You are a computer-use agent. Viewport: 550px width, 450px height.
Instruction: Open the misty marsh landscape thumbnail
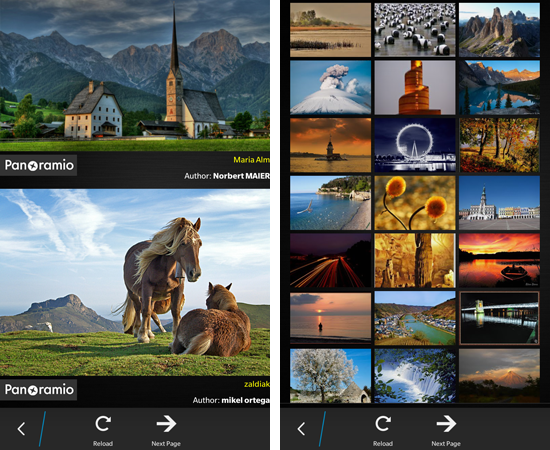330,30
